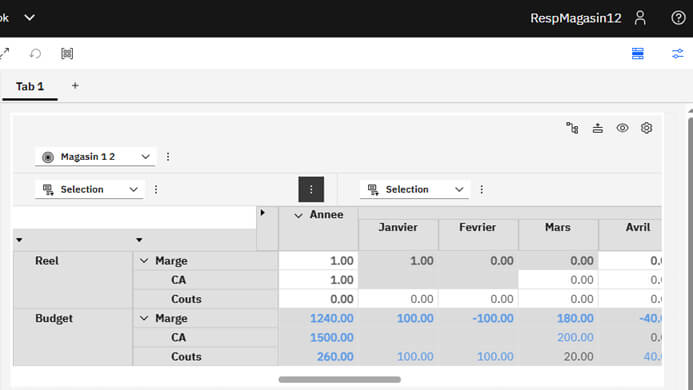This screenshot has width=693, height=390.
Task: Open the Magasin 1 2 dropdown
Action: pos(95,157)
